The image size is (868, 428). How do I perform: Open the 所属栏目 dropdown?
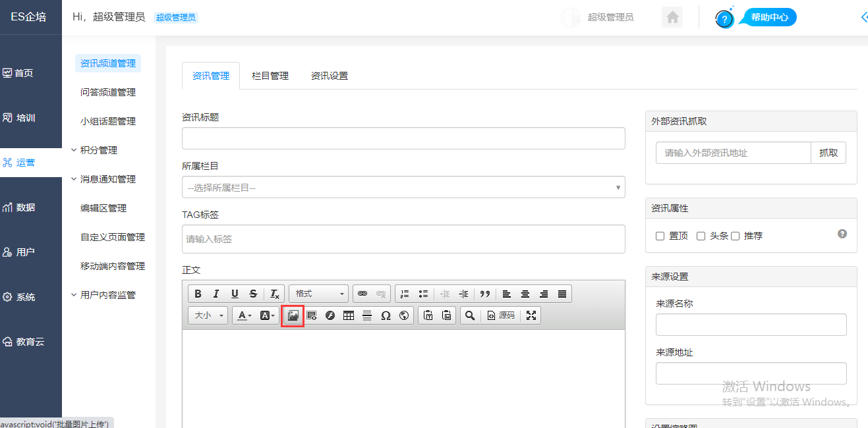(x=403, y=188)
